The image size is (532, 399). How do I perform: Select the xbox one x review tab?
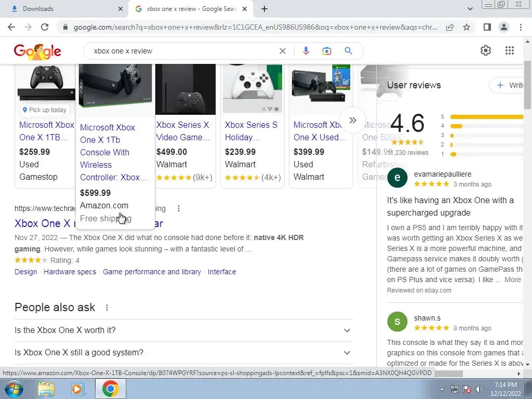click(191, 9)
